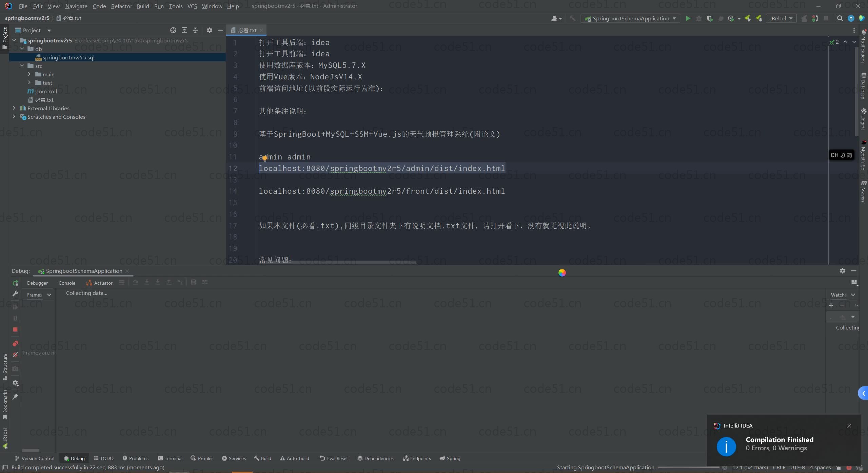Click Select Opened File target icon

[173, 30]
